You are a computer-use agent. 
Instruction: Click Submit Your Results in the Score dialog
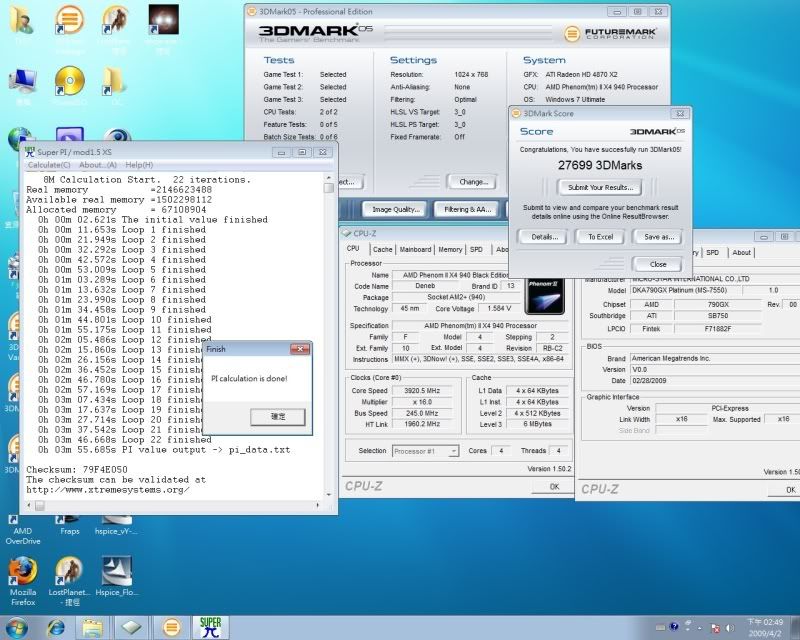point(600,187)
